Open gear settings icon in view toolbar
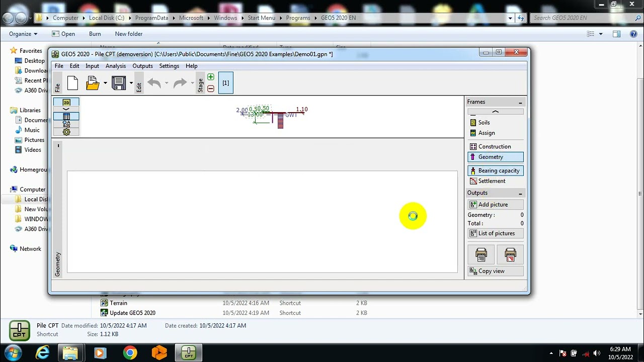This screenshot has width=644, height=362. pyautogui.click(x=66, y=132)
